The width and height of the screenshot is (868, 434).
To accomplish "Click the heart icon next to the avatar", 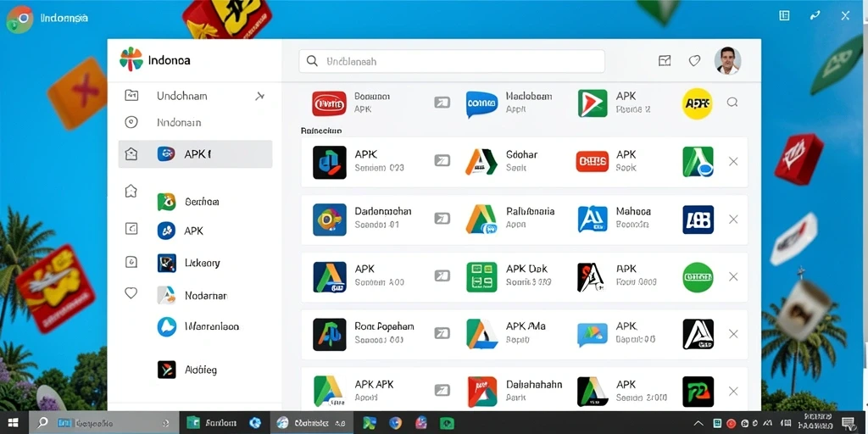I will coord(695,61).
